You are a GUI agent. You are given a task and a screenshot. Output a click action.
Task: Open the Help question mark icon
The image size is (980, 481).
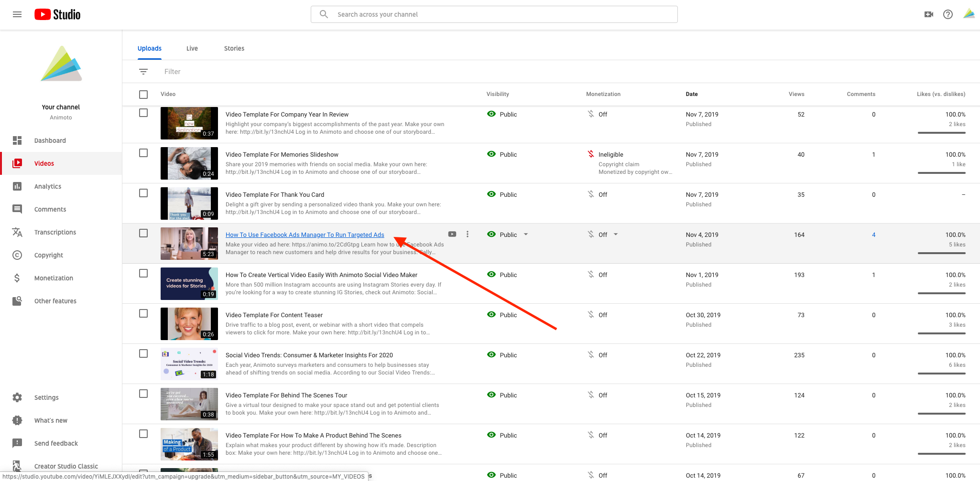[x=948, y=14]
